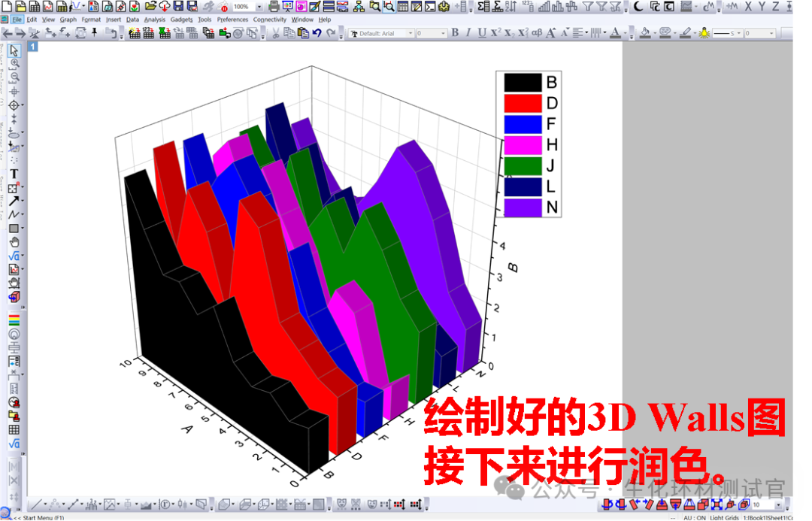The image size is (812, 521).
Task: Click the Start Menu (F1) button
Action: [x=39, y=517]
